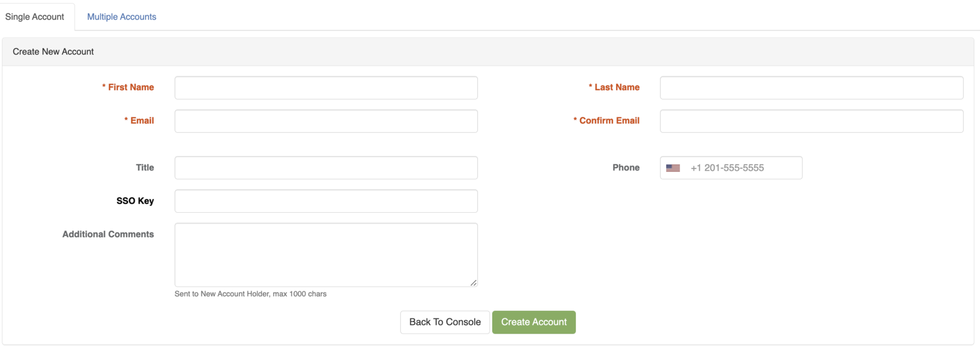Switch to the Multiple Accounts tab
Viewport: 980px width, 351px height.
pyautogui.click(x=121, y=17)
